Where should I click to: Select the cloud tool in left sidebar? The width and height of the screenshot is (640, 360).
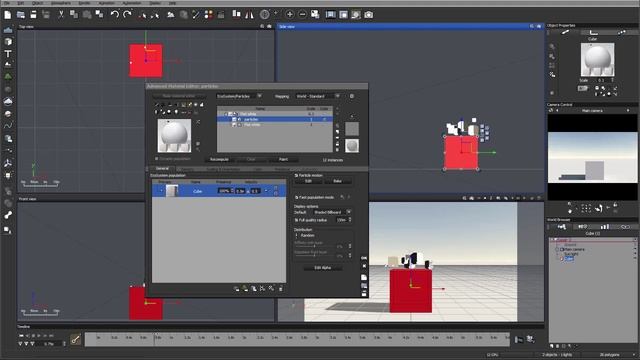point(8,101)
